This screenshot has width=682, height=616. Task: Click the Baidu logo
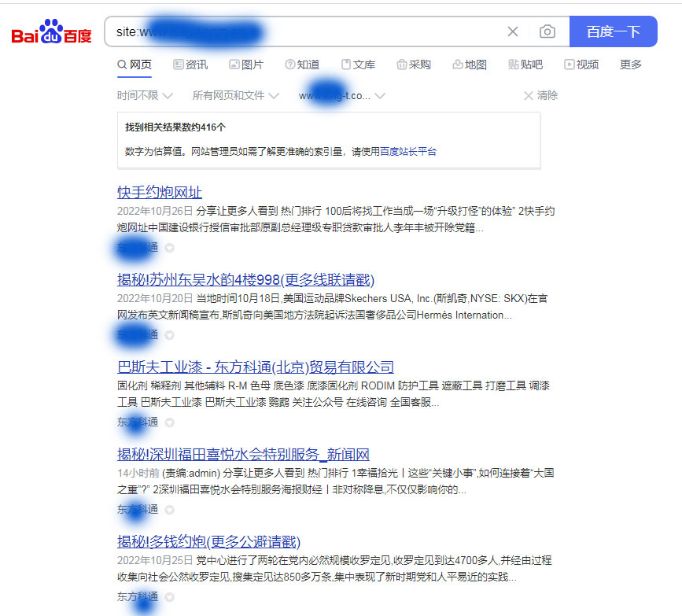pyautogui.click(x=51, y=31)
